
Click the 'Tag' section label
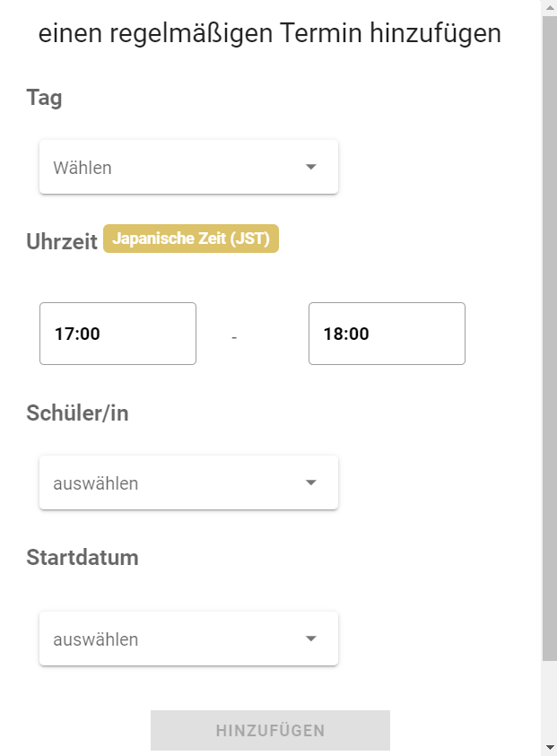(x=44, y=98)
